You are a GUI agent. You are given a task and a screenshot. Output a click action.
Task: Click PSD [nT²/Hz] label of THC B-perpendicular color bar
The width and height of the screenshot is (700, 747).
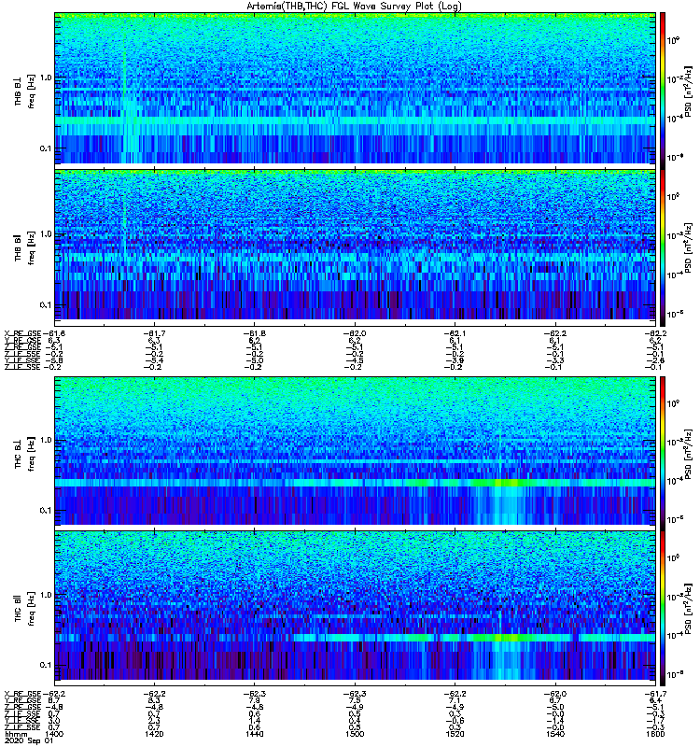(x=689, y=454)
